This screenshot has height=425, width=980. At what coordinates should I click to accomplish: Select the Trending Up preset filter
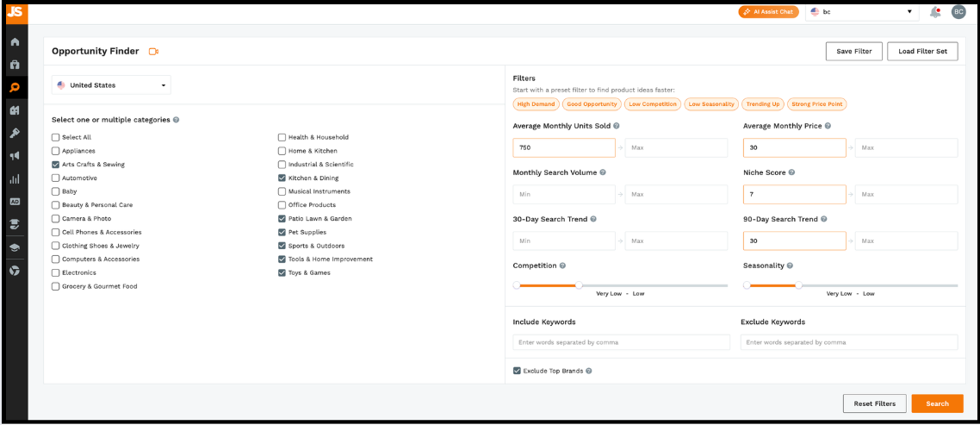pos(762,104)
